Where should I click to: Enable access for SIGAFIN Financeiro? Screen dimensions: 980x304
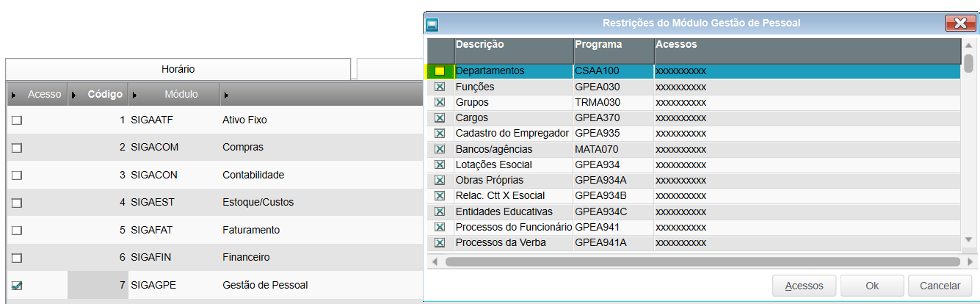17,258
